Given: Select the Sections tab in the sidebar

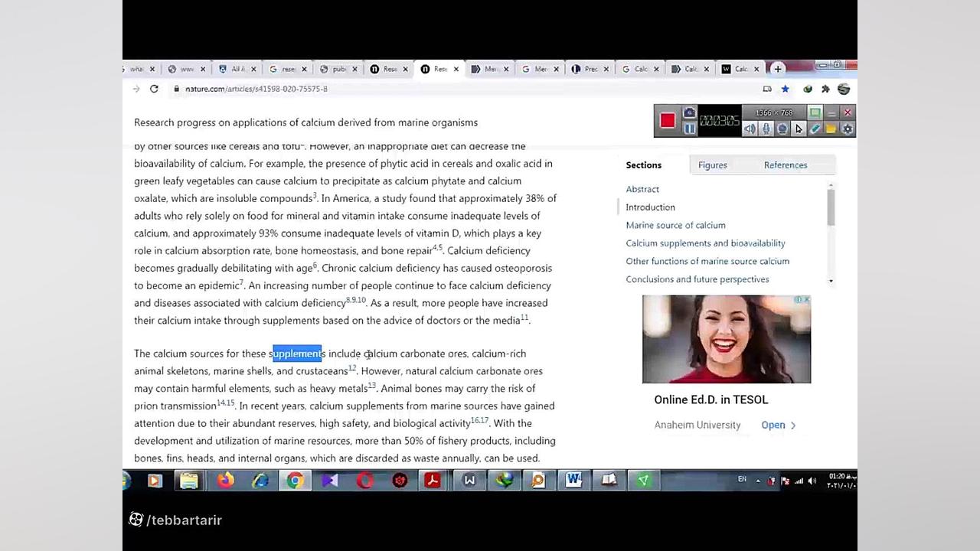Looking at the screenshot, I should point(644,165).
